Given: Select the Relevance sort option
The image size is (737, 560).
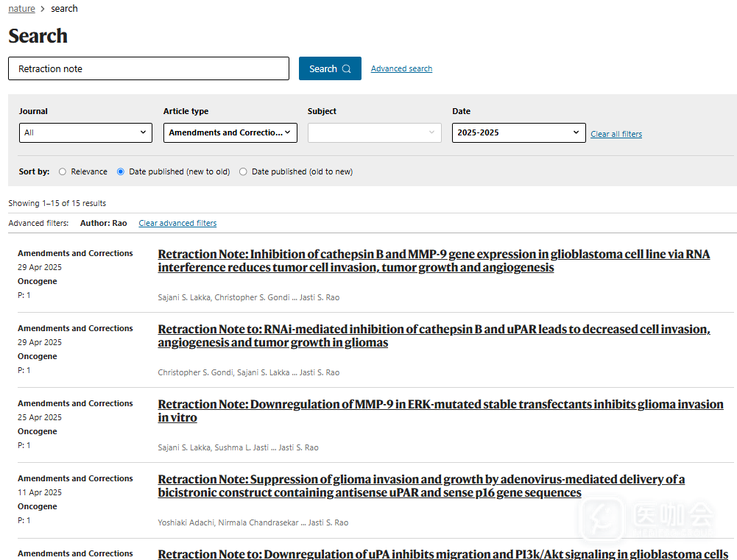Looking at the screenshot, I should click(63, 171).
